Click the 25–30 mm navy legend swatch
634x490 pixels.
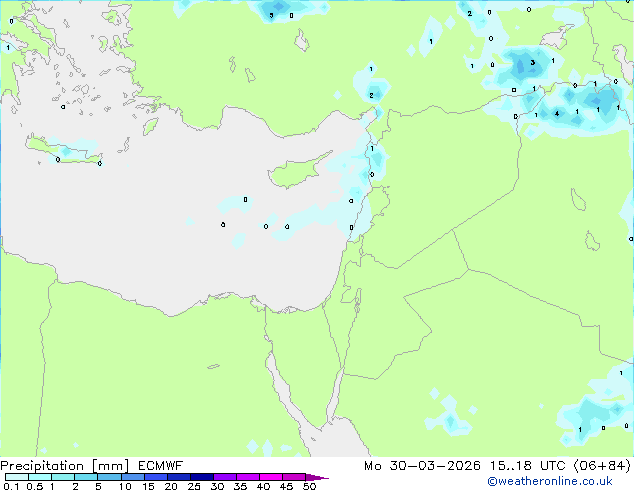tap(201, 477)
